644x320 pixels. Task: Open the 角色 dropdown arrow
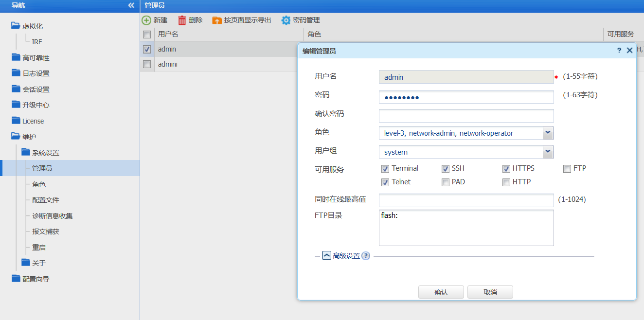click(x=548, y=133)
